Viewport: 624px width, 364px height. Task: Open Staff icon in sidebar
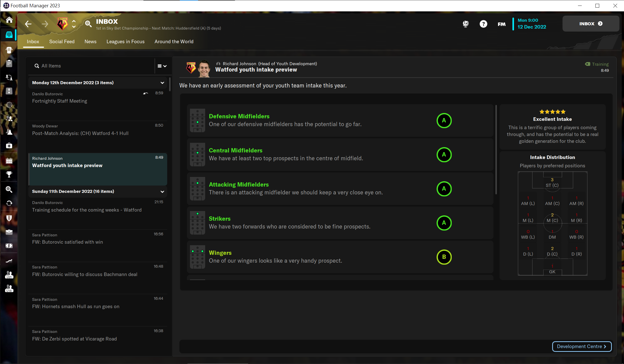click(x=9, y=118)
